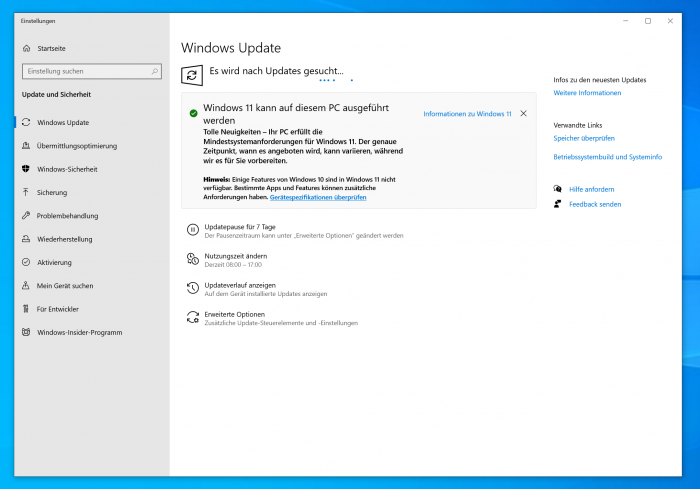Click the green checkmark Windows 11 icon
Viewport: 700px width, 489px height.
[193, 113]
